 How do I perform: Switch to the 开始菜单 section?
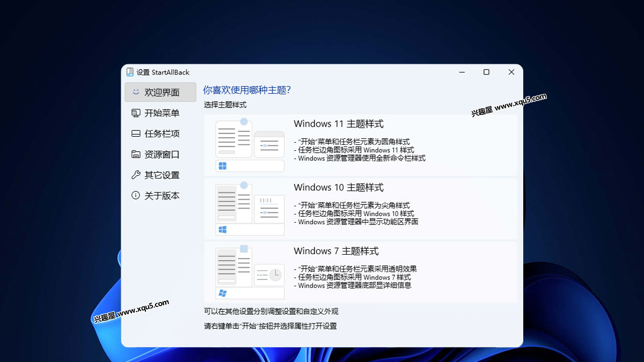160,113
